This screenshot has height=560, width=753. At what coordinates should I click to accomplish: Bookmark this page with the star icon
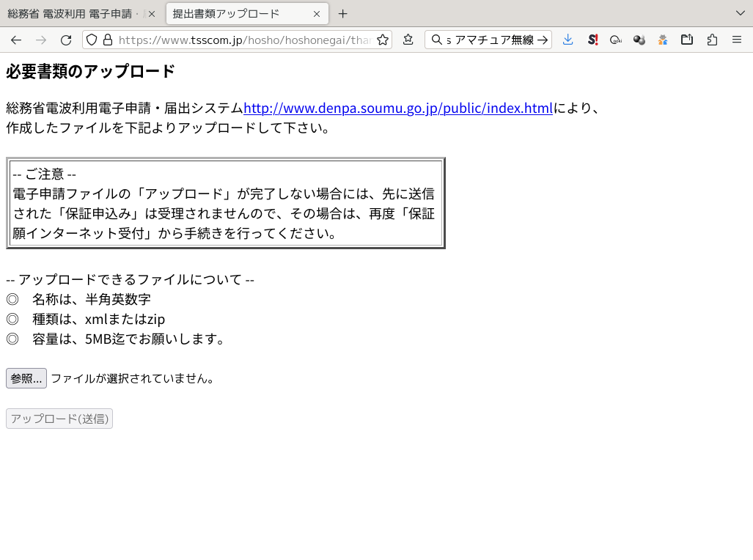[x=382, y=40]
